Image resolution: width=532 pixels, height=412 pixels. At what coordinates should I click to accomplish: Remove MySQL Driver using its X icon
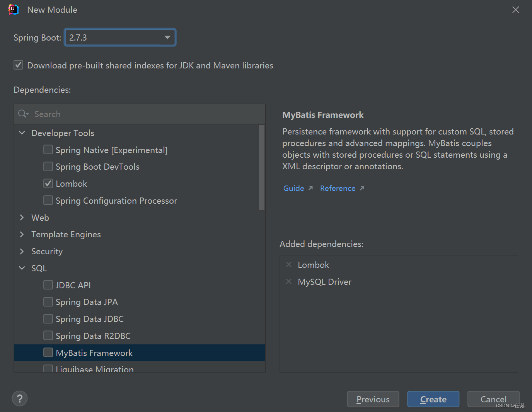pyautogui.click(x=289, y=282)
